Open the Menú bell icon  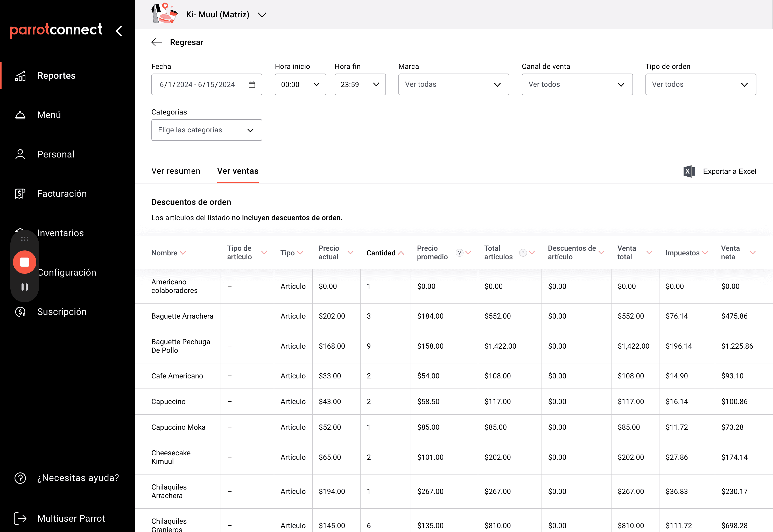pyautogui.click(x=20, y=115)
